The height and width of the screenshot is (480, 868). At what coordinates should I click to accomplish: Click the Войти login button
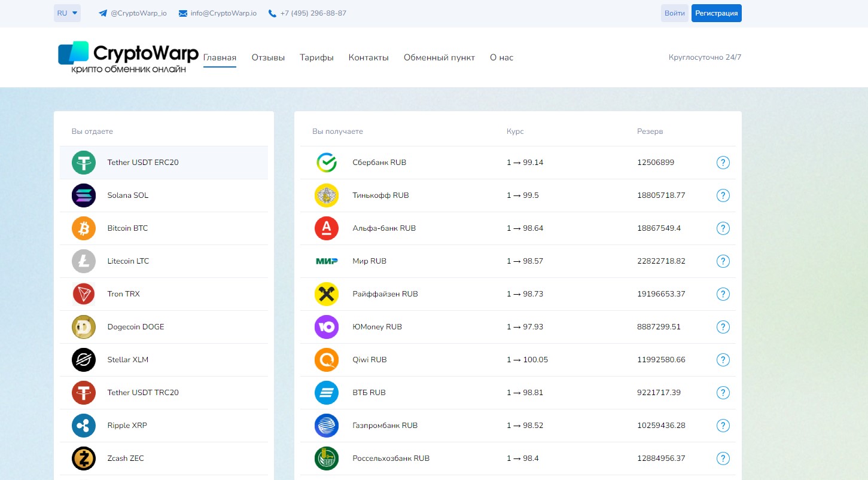[x=675, y=13]
